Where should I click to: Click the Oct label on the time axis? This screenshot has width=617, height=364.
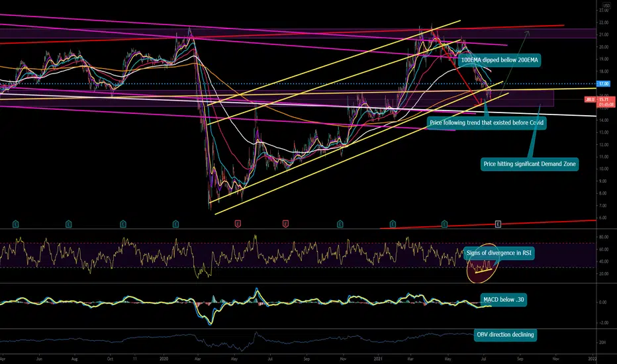click(110, 359)
